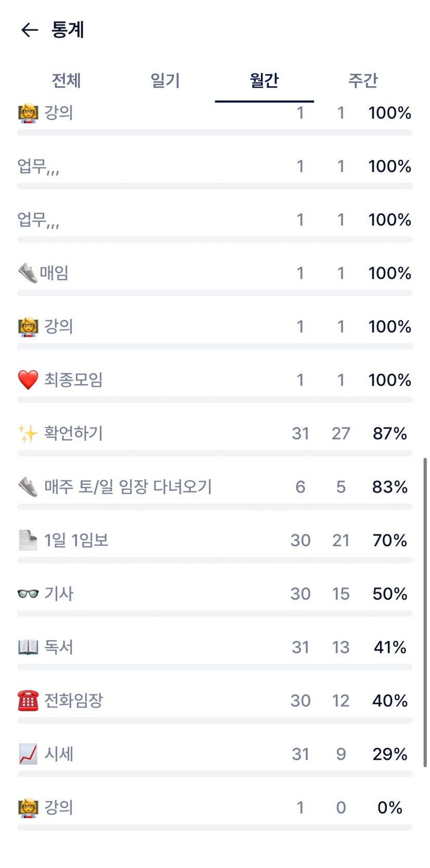Tap the sparkles icon next to 확언하기

28,433
